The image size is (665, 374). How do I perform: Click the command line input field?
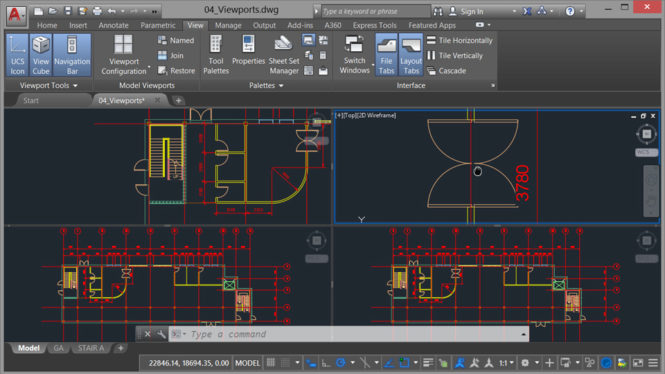pos(349,334)
